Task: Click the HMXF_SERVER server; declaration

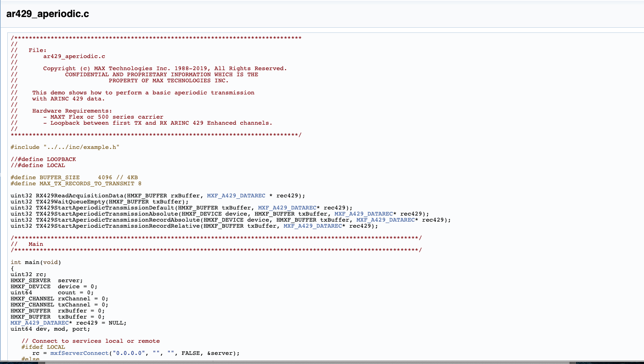Action: coord(46,280)
